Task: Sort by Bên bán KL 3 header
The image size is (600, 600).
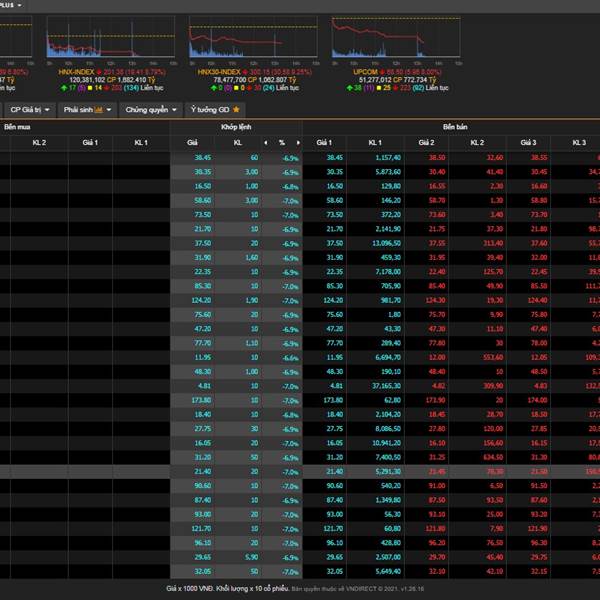Action: coord(579,143)
